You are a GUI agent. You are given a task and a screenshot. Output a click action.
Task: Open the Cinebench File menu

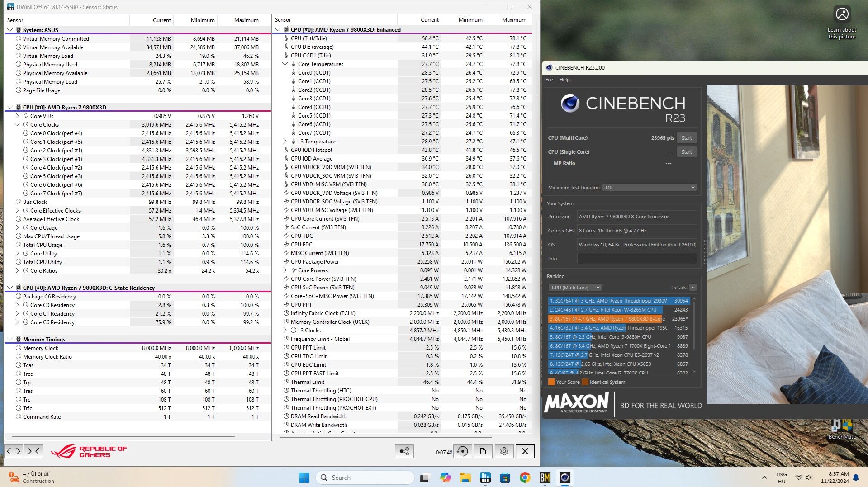coord(549,80)
